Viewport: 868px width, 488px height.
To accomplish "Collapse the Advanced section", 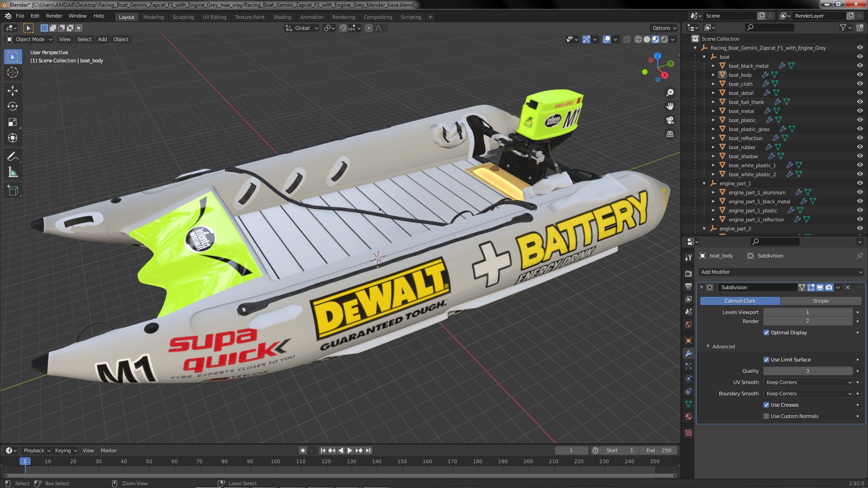I will click(x=708, y=347).
